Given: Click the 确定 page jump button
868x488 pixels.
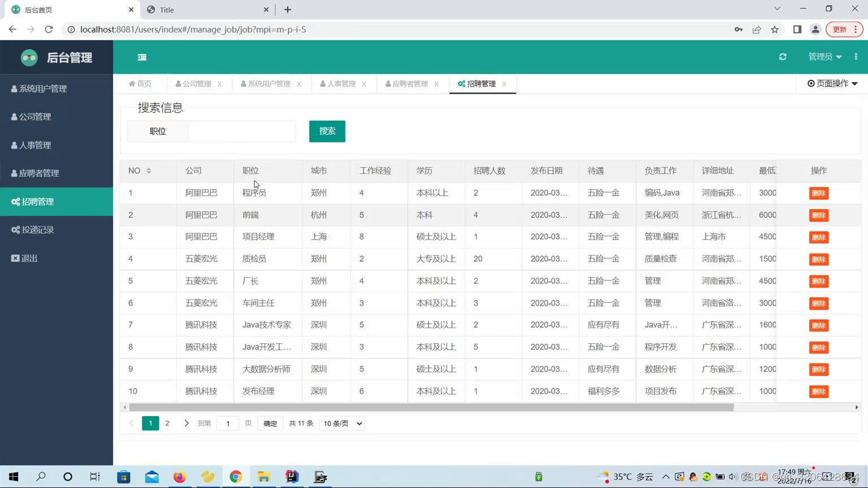Looking at the screenshot, I should coord(270,424).
